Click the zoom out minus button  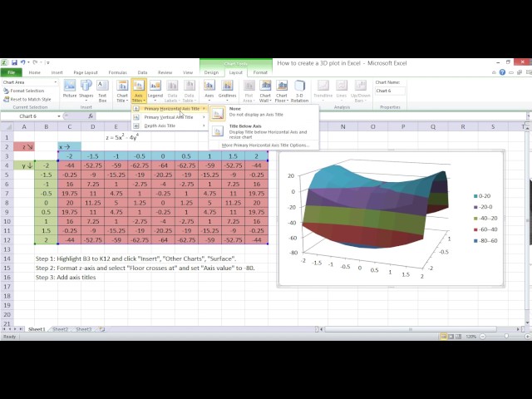pos(482,337)
